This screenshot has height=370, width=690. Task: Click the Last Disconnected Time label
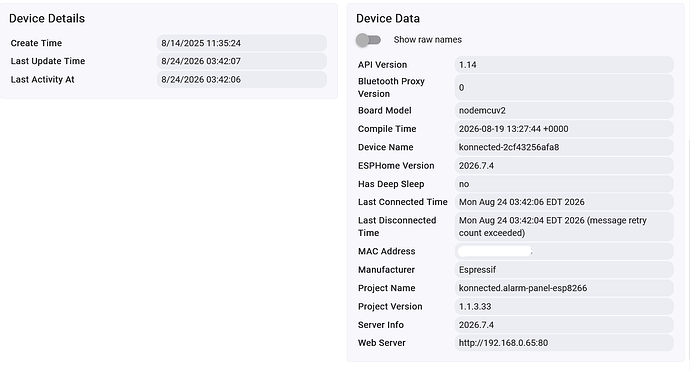coord(397,227)
